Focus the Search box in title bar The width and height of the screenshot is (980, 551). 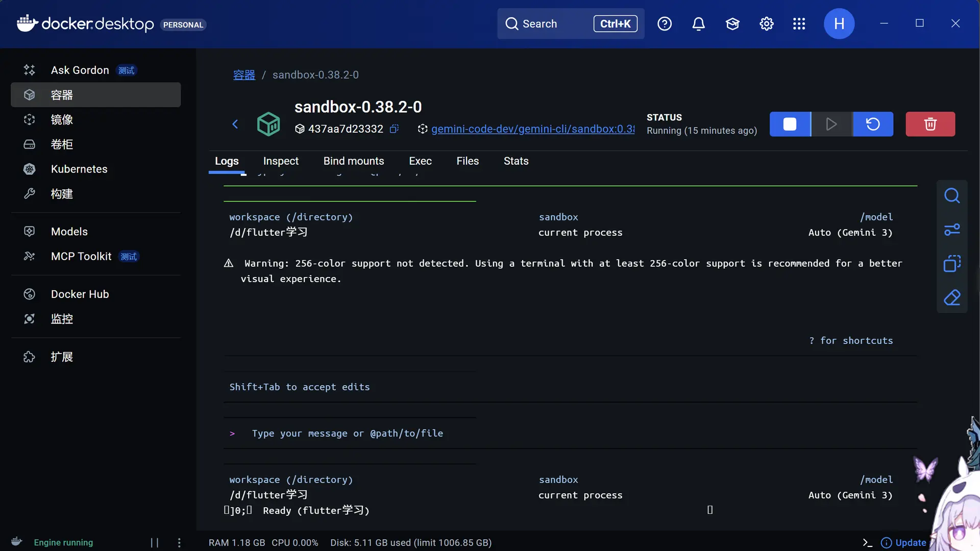pos(571,23)
